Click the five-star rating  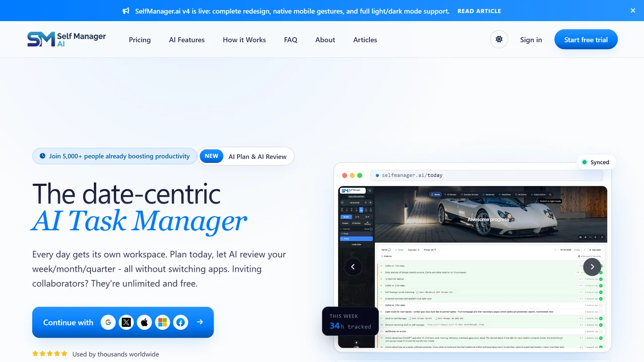click(x=50, y=353)
